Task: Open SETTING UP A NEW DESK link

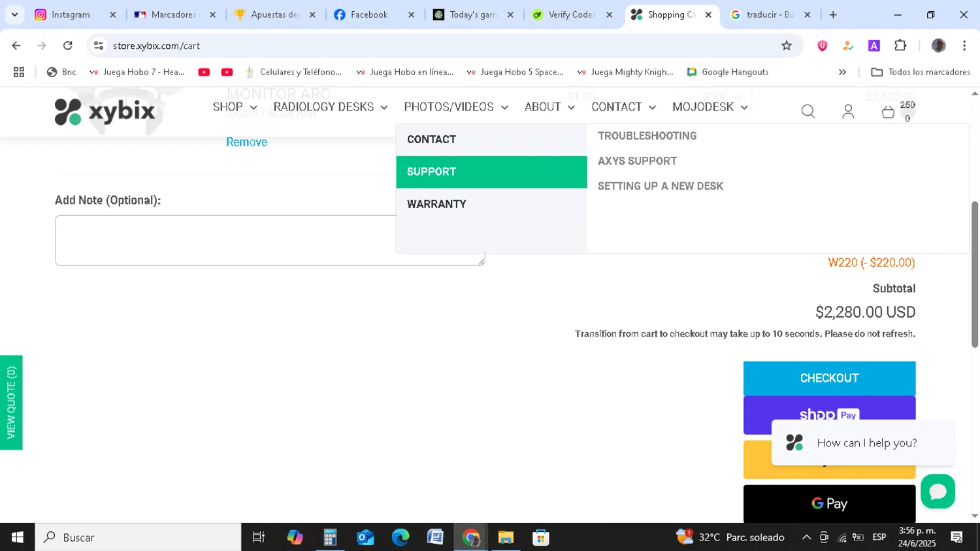Action: point(661,186)
